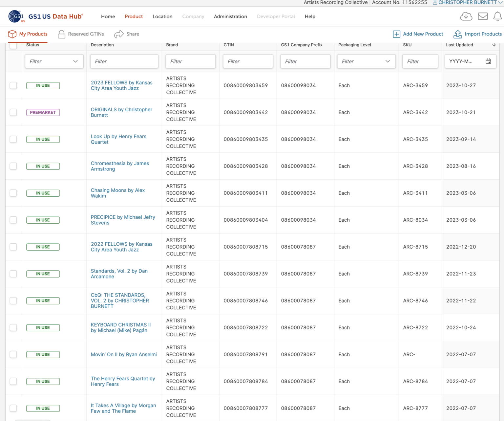
Task: Open the Christopher Burnett user menu
Action: (x=467, y=3)
